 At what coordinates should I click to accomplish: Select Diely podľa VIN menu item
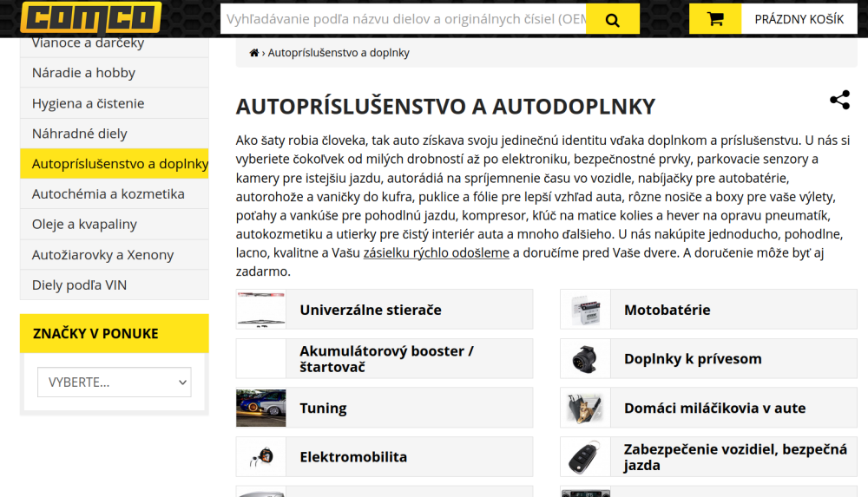115,285
